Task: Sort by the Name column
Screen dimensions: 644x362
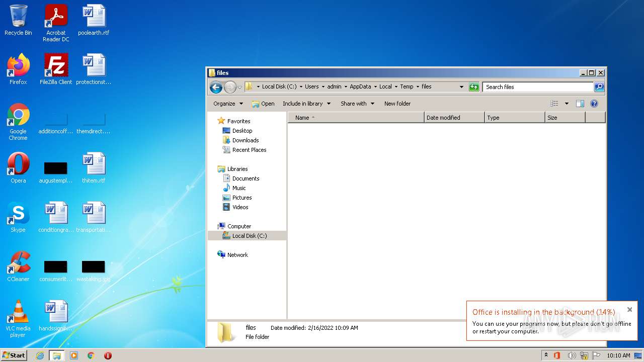Action: click(356, 118)
